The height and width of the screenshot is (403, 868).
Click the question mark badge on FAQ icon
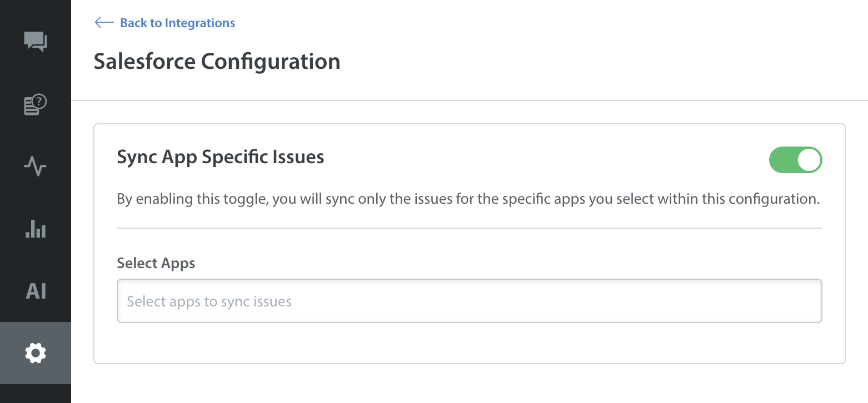tap(40, 101)
